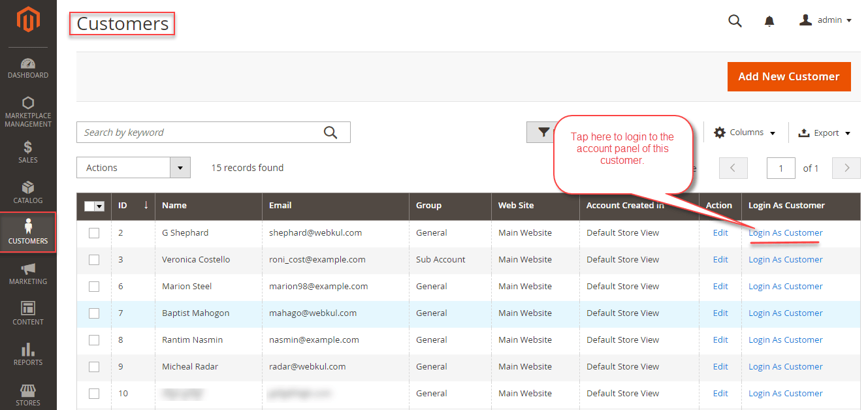
Task: Open the Catalog sidebar menu
Action: coord(28,193)
